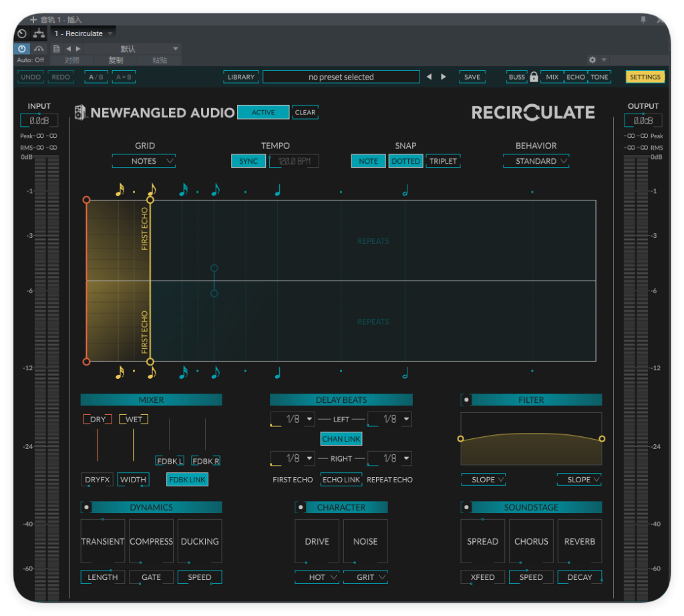Click the REVERB control box

coord(580,541)
